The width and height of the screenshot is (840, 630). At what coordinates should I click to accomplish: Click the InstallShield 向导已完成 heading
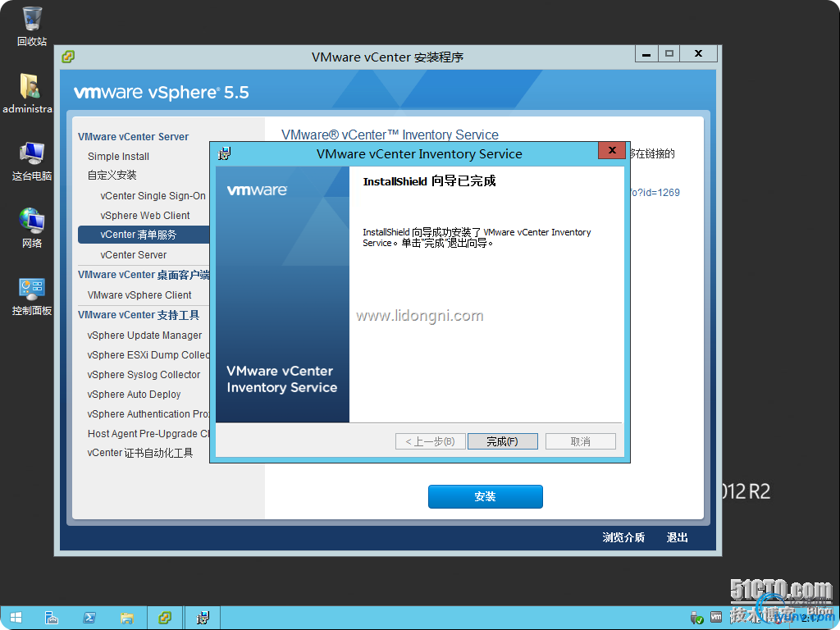(x=429, y=181)
